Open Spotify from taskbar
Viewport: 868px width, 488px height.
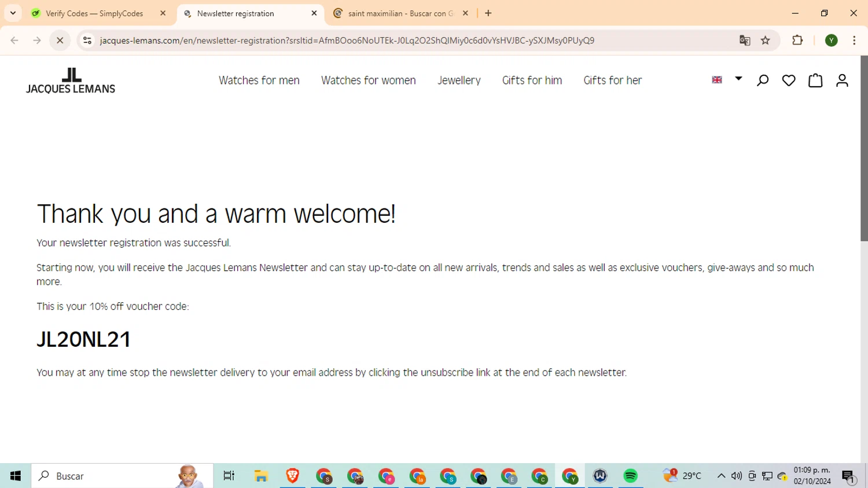pos(630,476)
